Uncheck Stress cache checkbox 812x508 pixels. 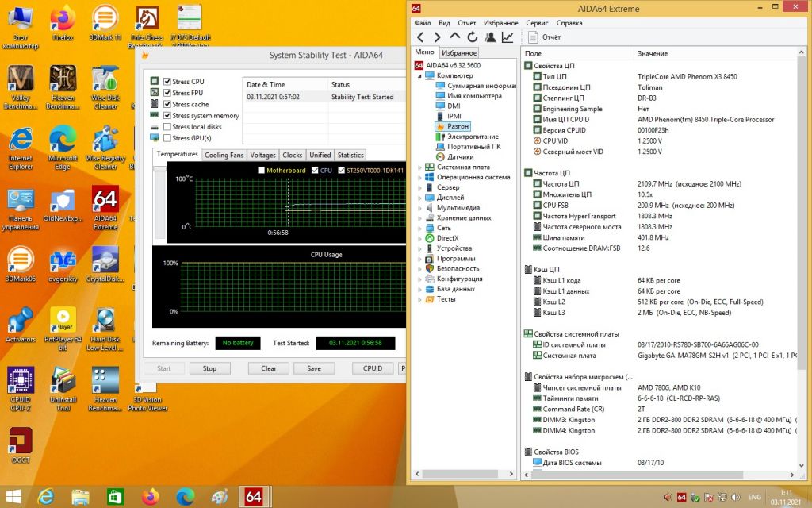(x=167, y=104)
